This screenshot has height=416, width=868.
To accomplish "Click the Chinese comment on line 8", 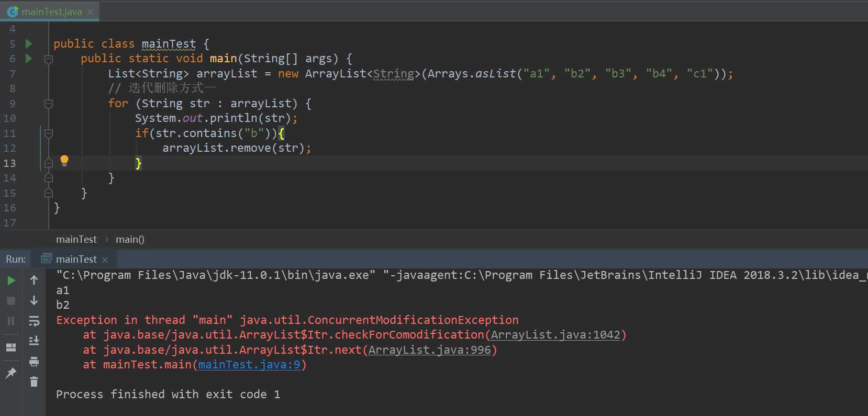I will pyautogui.click(x=162, y=88).
